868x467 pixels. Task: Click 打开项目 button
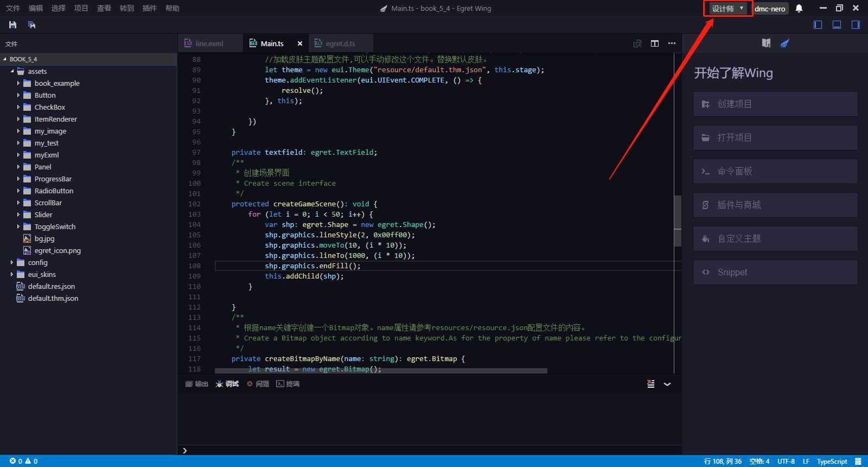[x=775, y=137]
